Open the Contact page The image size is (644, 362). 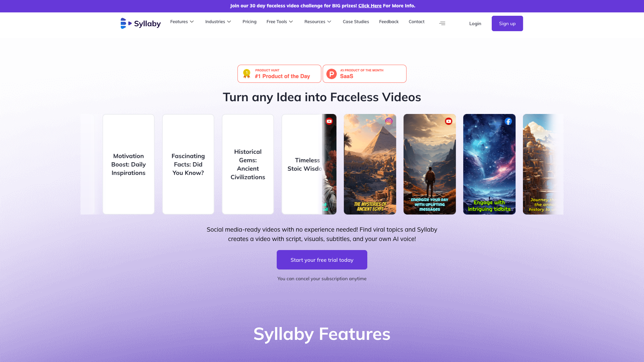(417, 22)
